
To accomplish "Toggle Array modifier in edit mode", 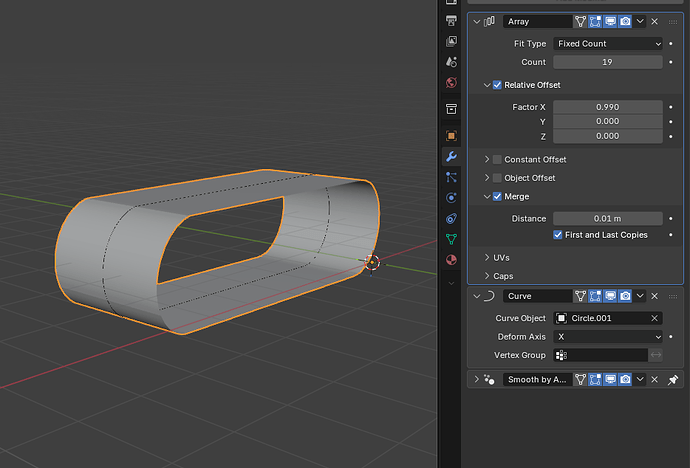I will click(x=595, y=21).
